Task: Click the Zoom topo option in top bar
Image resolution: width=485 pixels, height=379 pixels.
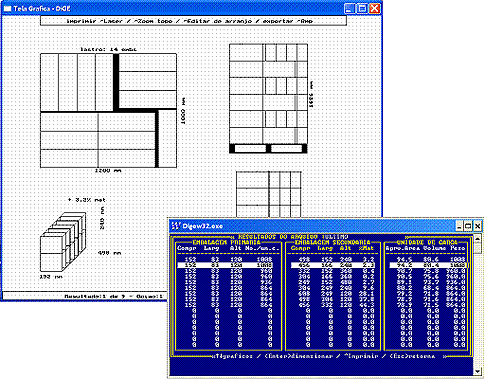Action: [154, 21]
